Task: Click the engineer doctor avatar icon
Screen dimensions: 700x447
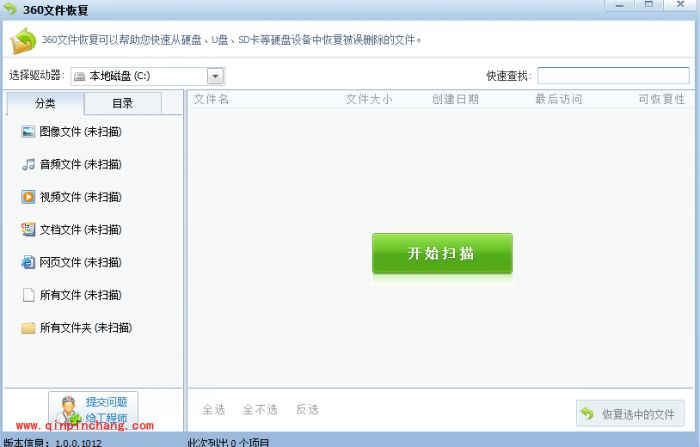Action: pos(70,409)
